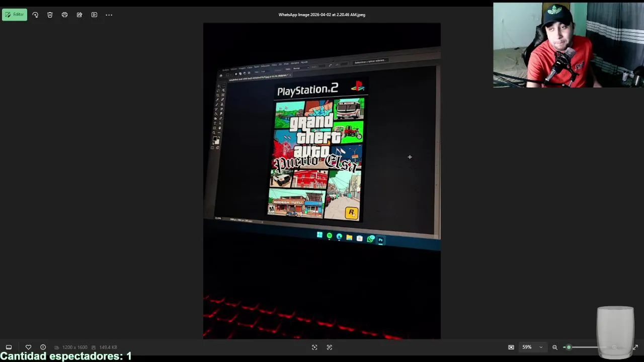Click the streamer webcam overlay
644x362 pixels.
pyautogui.click(x=568, y=45)
